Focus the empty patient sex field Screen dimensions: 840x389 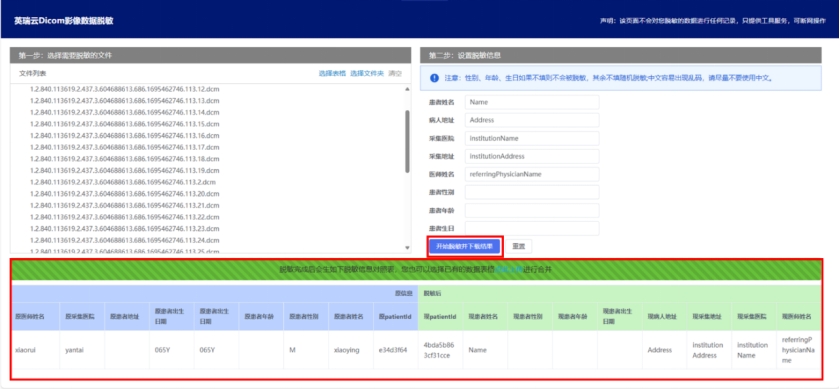(532, 192)
